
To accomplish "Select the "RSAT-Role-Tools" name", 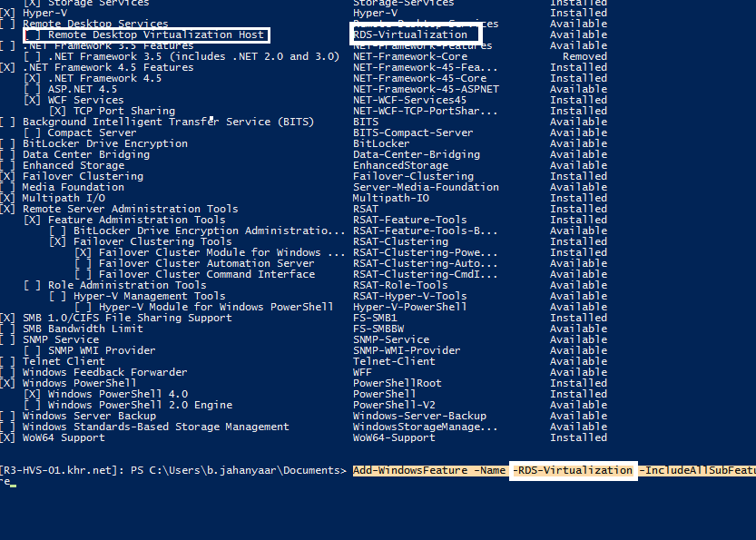I will [x=400, y=285].
